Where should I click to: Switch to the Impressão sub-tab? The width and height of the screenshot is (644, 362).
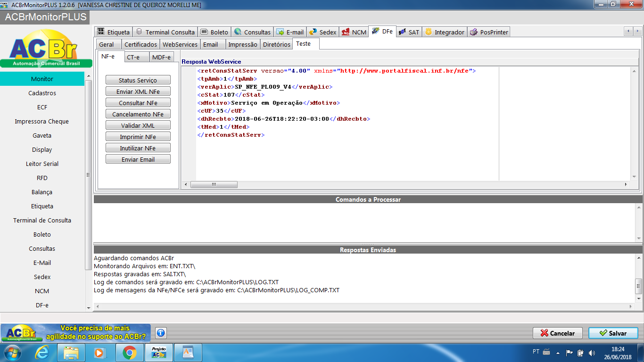[243, 44]
